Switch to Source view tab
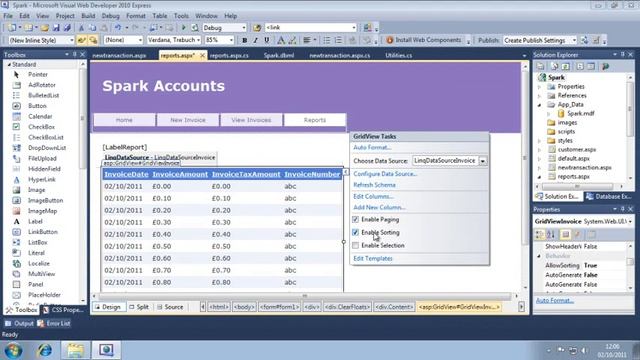Viewport: 640px width, 360px height. 170,307
